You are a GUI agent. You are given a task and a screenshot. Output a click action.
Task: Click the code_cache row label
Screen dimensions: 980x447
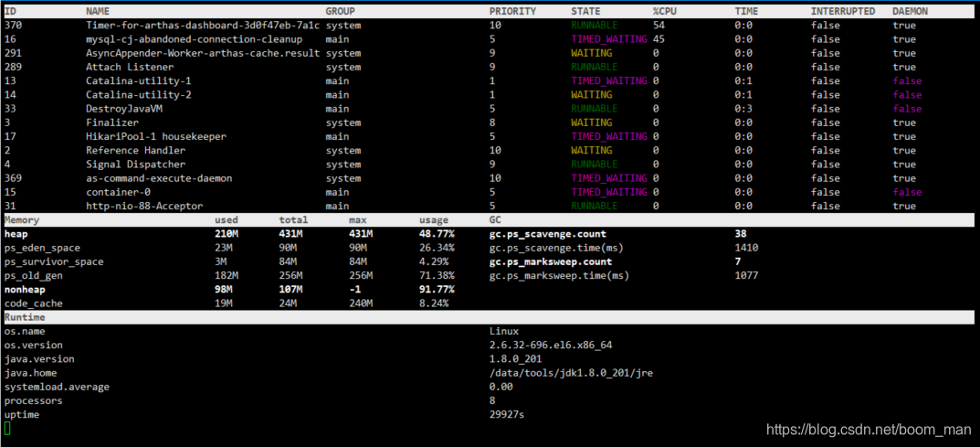click(33, 303)
